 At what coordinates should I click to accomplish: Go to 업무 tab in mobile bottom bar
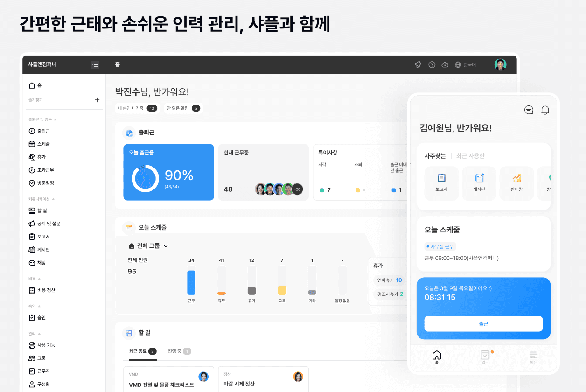(x=485, y=357)
